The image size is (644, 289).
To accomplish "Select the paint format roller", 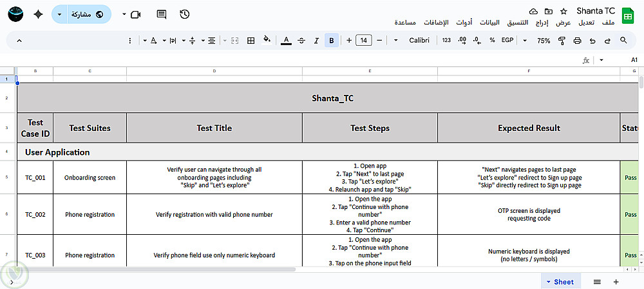I will click(562, 41).
